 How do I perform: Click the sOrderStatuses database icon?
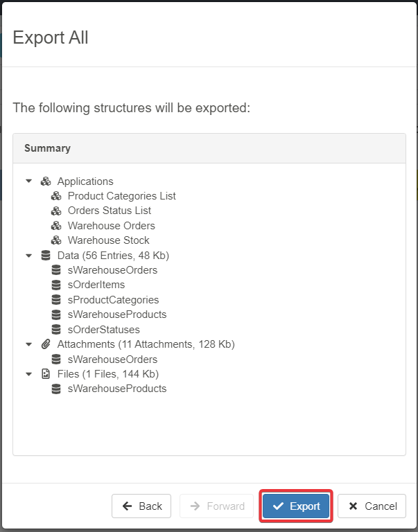pyautogui.click(x=56, y=330)
